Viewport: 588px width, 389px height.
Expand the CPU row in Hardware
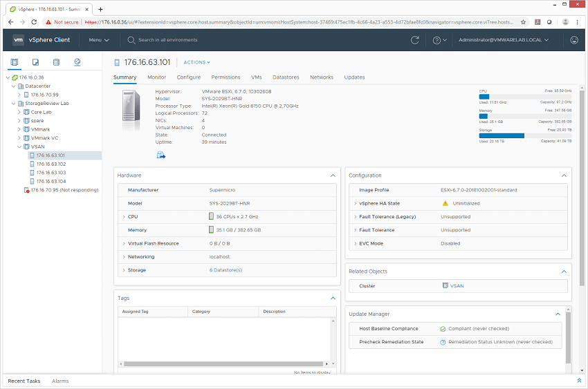point(124,217)
